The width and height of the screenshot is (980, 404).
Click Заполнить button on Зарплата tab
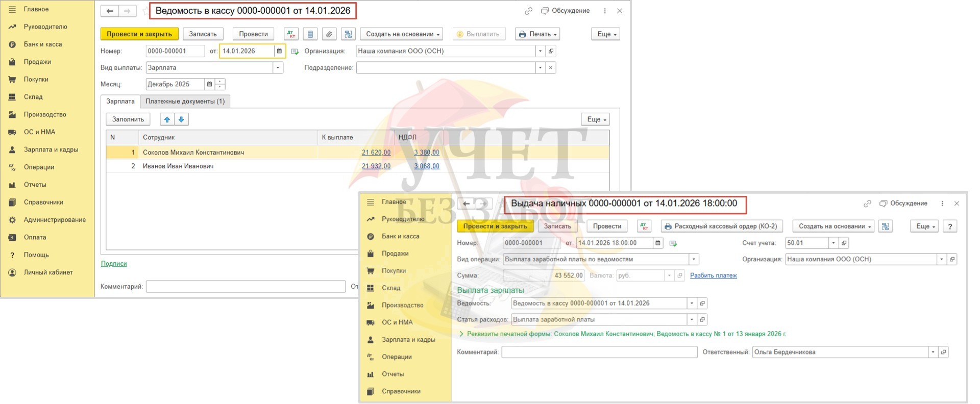128,119
